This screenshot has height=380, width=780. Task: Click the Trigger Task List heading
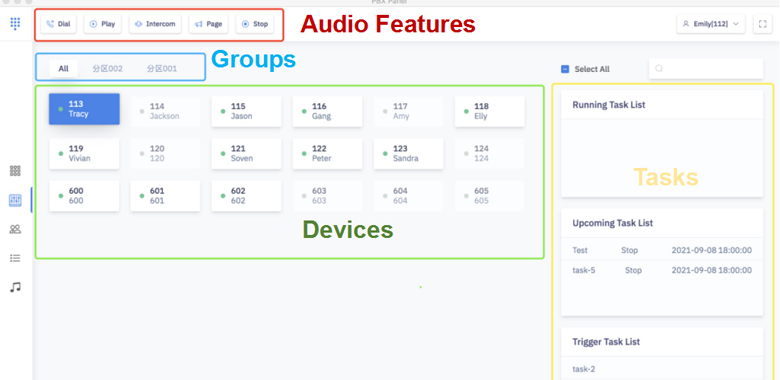point(606,342)
